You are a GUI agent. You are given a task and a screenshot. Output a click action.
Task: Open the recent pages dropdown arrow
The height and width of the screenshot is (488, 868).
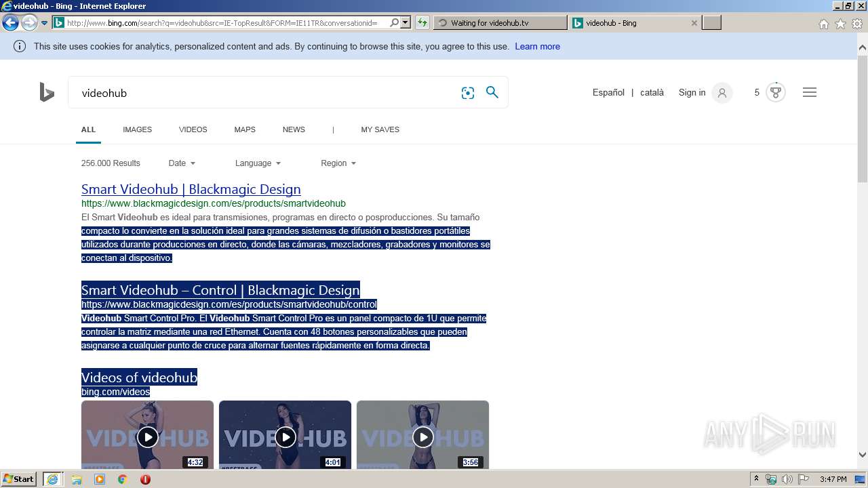44,23
